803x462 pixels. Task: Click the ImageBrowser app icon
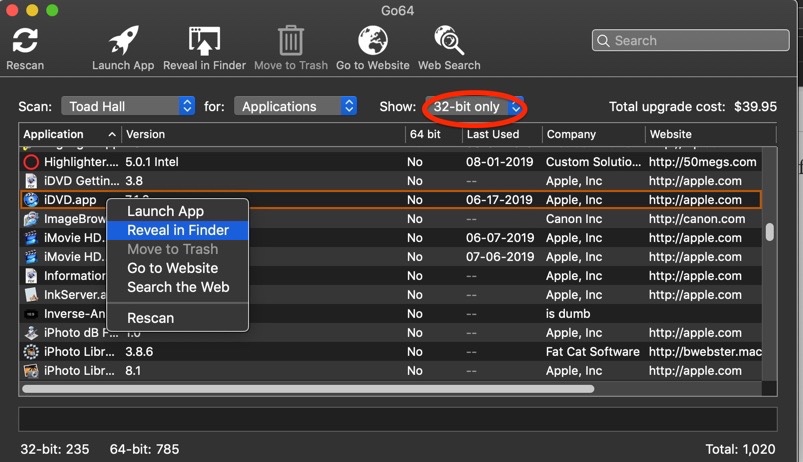coord(31,219)
